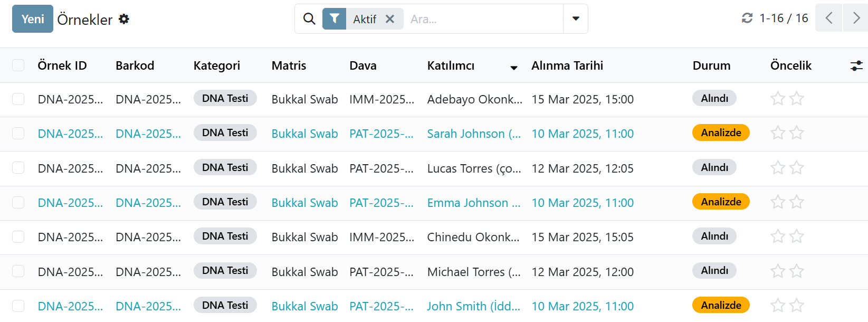Sort by the Durum column header
The width and height of the screenshot is (868, 322).
(x=711, y=65)
